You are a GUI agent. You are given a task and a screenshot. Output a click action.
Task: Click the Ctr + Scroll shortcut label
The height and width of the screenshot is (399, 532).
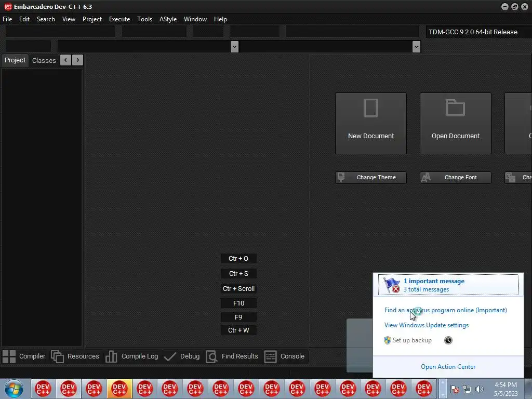click(238, 289)
